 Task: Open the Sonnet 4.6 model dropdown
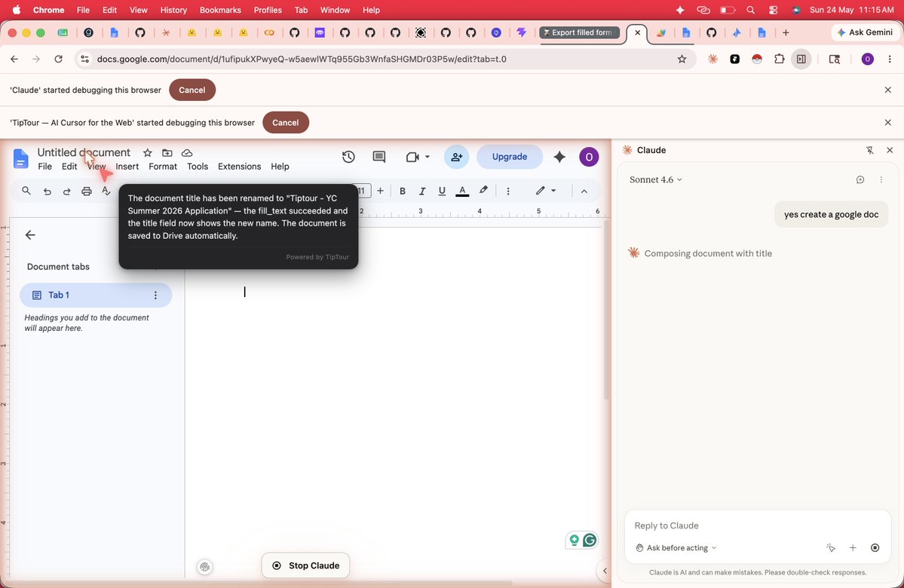[655, 180]
